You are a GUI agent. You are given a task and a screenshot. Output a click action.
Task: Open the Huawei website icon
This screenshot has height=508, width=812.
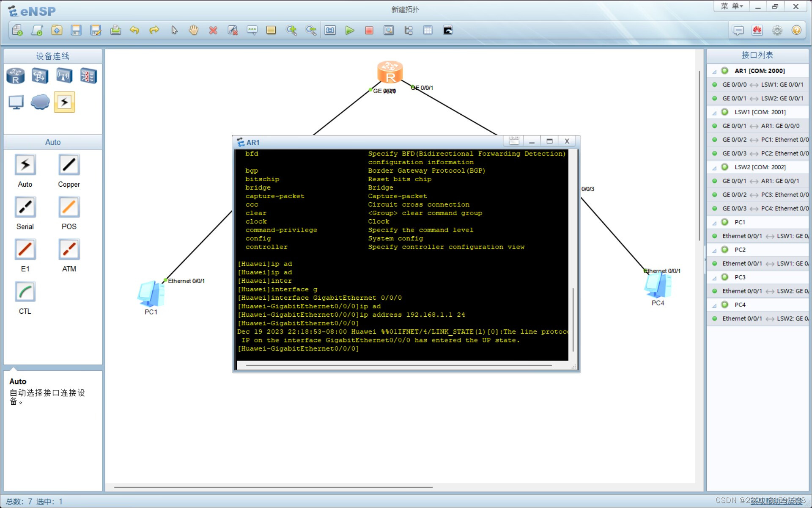pyautogui.click(x=757, y=30)
